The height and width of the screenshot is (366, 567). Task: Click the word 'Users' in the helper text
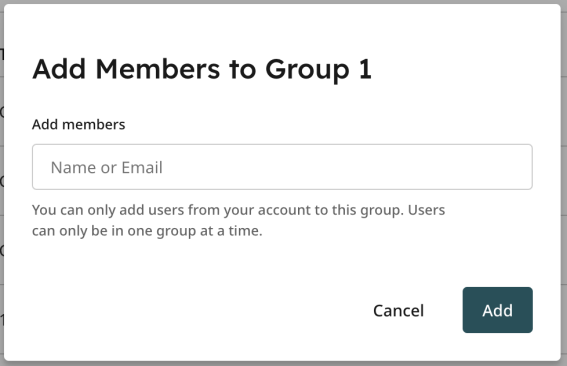(426, 210)
